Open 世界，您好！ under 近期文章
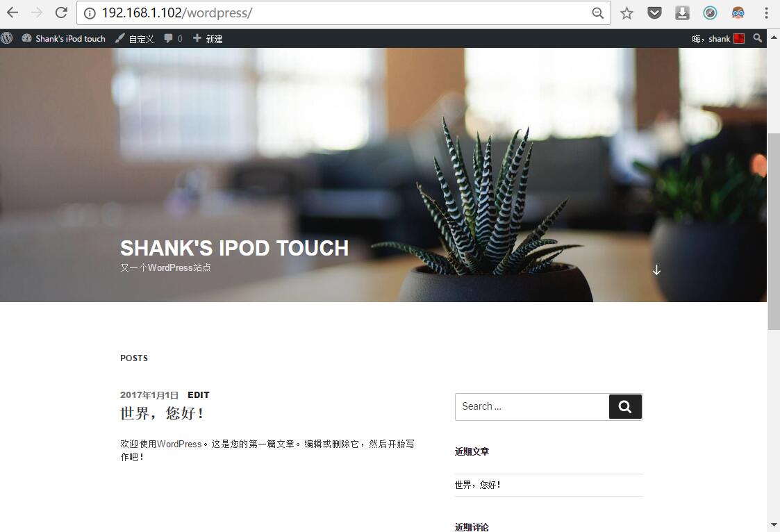 (x=478, y=485)
